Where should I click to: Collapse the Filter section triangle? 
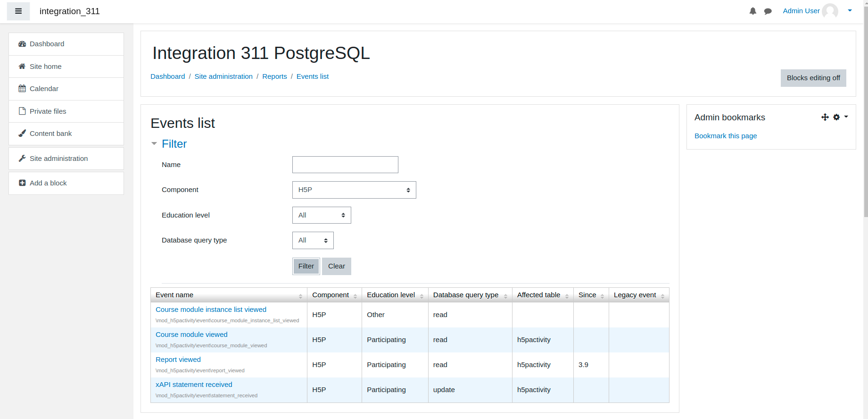click(x=154, y=144)
